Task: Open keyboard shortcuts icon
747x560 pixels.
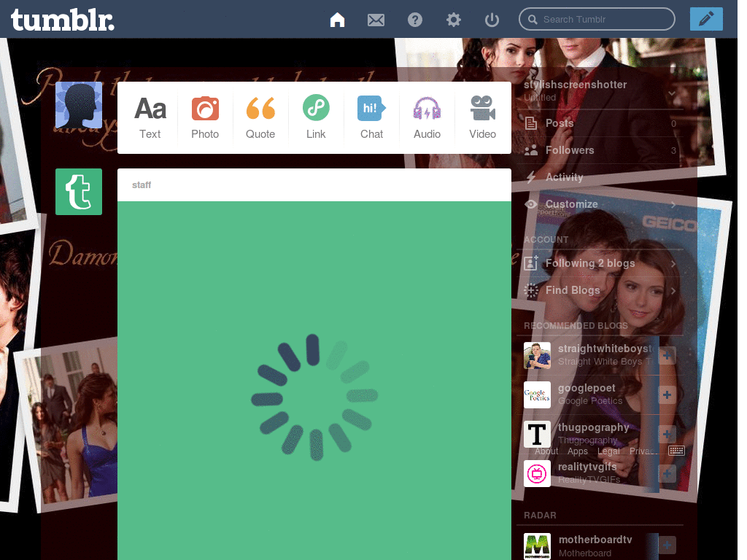Action: coord(676,451)
